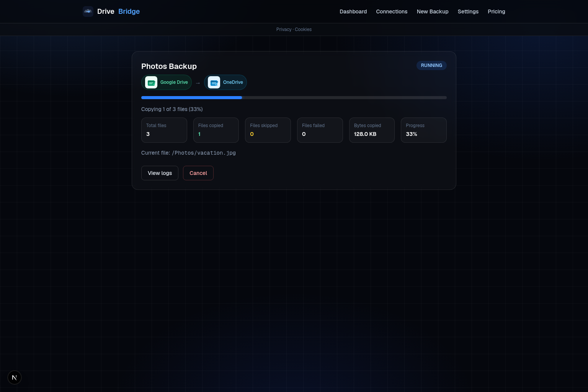Start a New Backup from nav
Screen dimensions: 588x392
pyautogui.click(x=433, y=11)
